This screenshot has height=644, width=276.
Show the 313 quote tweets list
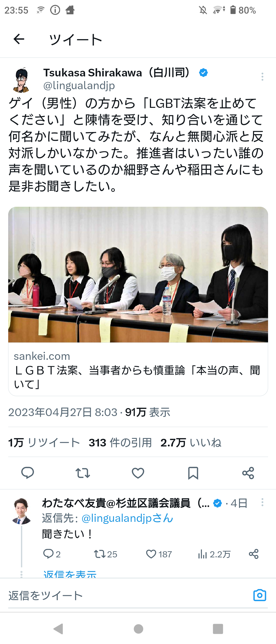(x=120, y=443)
